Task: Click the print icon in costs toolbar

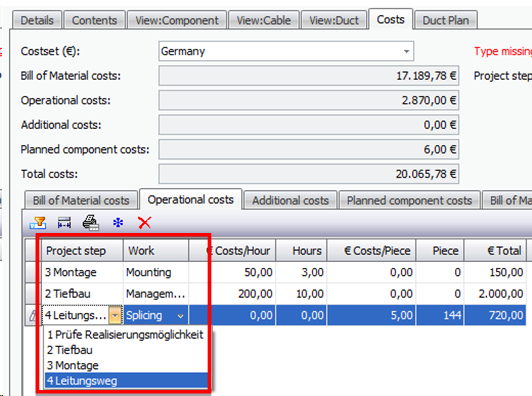Action: pyautogui.click(x=91, y=223)
